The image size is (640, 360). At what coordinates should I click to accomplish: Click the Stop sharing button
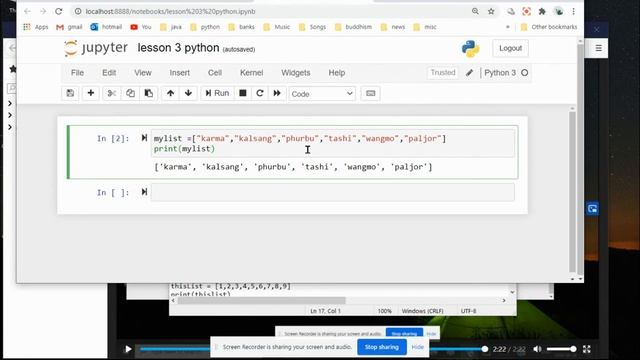(x=382, y=347)
